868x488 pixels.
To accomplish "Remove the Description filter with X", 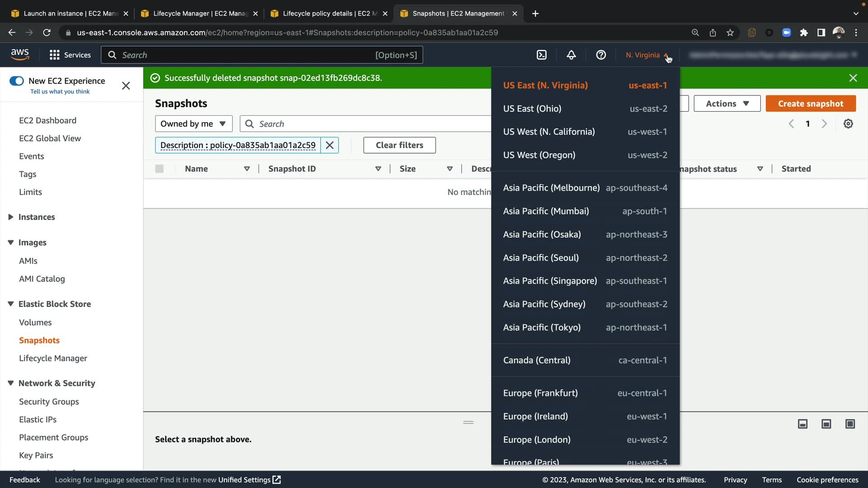I will pos(330,145).
